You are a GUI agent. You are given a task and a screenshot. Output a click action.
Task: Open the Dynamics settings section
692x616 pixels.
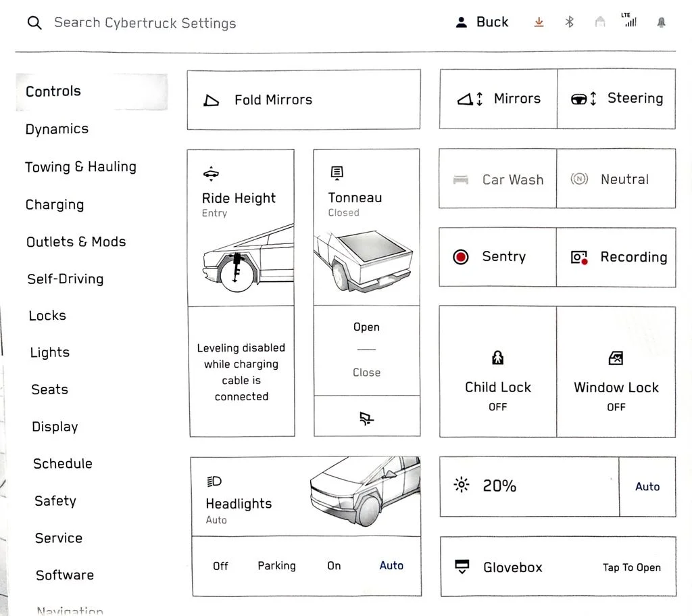(x=57, y=129)
